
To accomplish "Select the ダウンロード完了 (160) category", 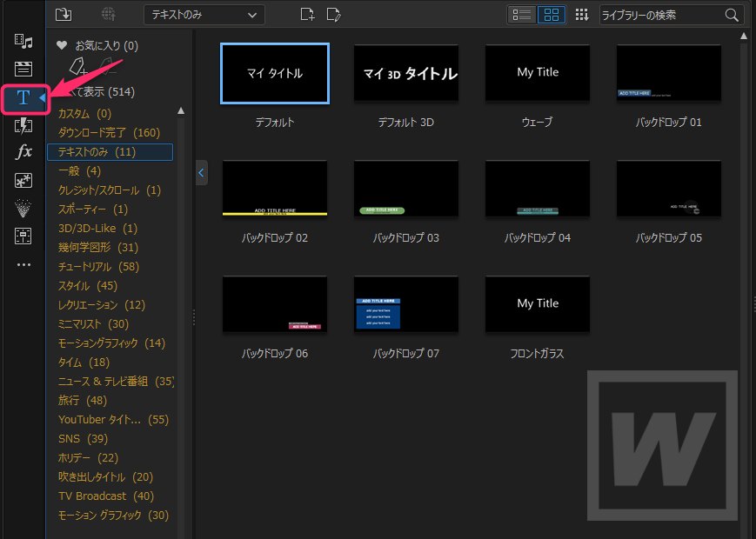I will pyautogui.click(x=109, y=132).
